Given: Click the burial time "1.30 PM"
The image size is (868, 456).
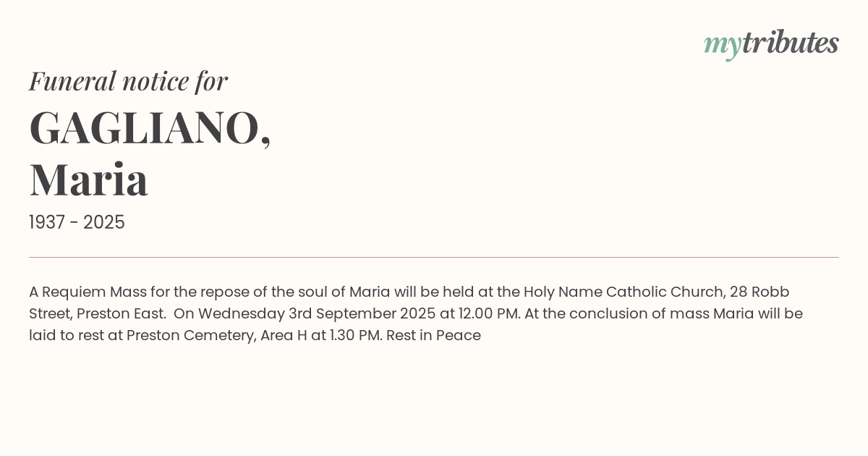Looking at the screenshot, I should pyautogui.click(x=354, y=335).
